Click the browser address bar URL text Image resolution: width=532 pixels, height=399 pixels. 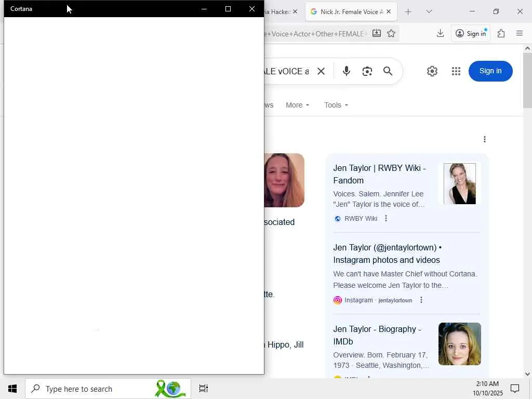[x=314, y=34]
